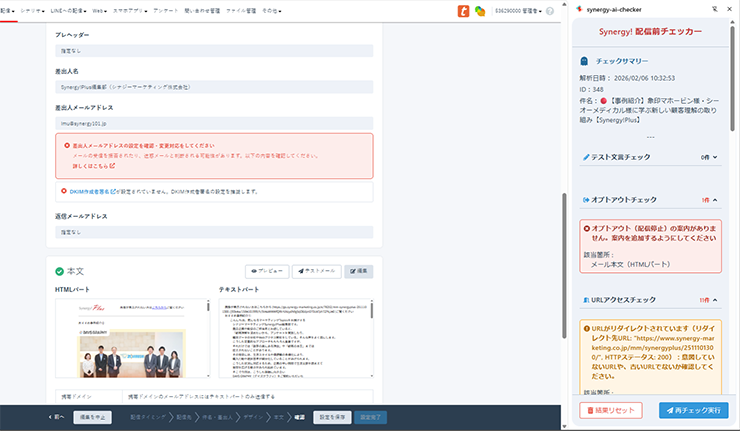Click the 編集を中止 button
The image size is (740, 431).
coord(92,417)
